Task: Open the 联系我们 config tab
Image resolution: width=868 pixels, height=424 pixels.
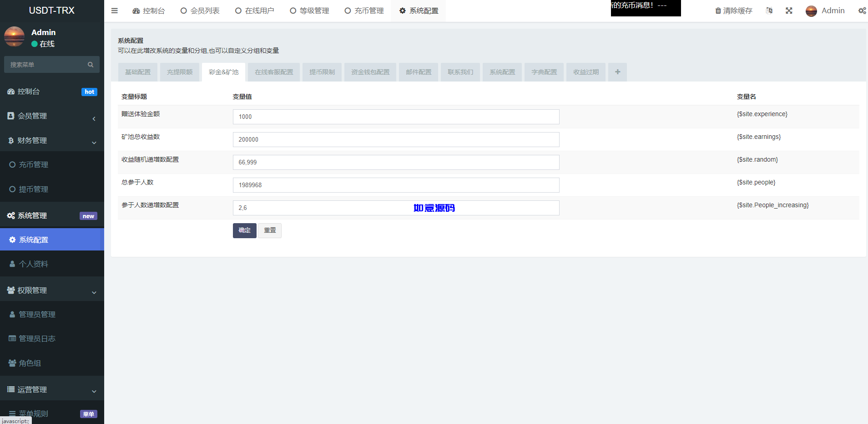Action: [x=460, y=72]
